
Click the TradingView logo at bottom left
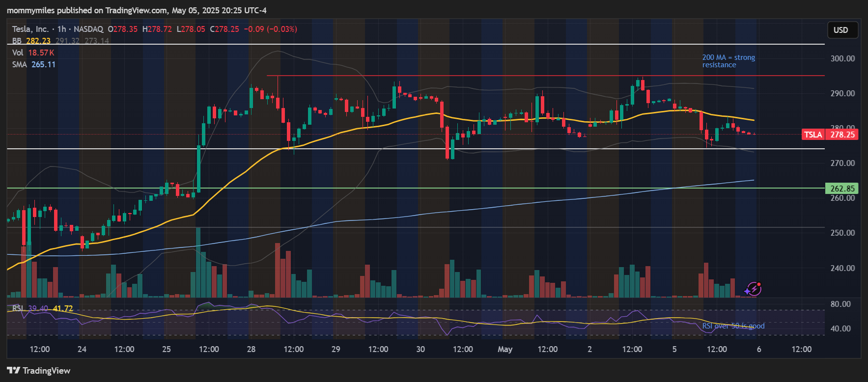[38, 371]
